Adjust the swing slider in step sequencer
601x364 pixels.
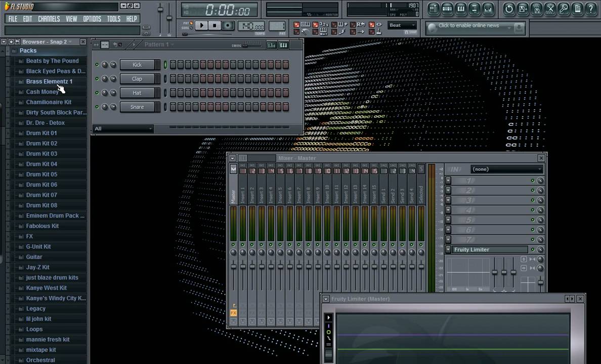[251, 45]
